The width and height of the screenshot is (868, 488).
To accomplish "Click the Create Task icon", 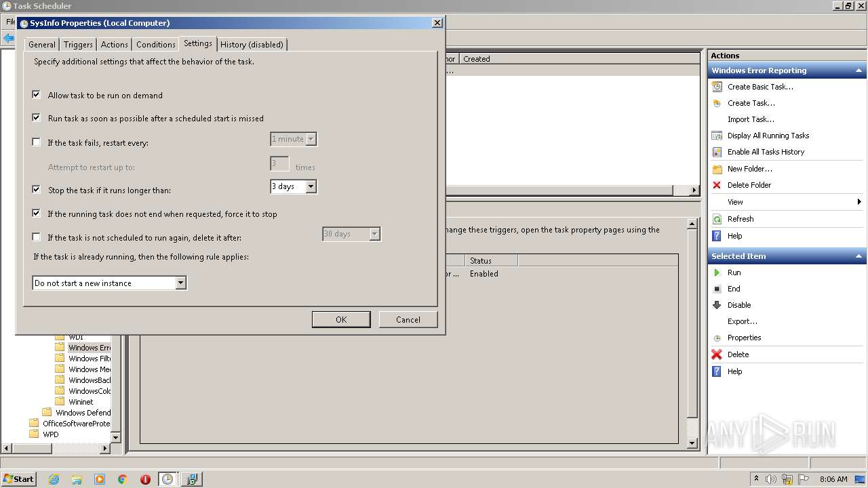I will coord(717,103).
